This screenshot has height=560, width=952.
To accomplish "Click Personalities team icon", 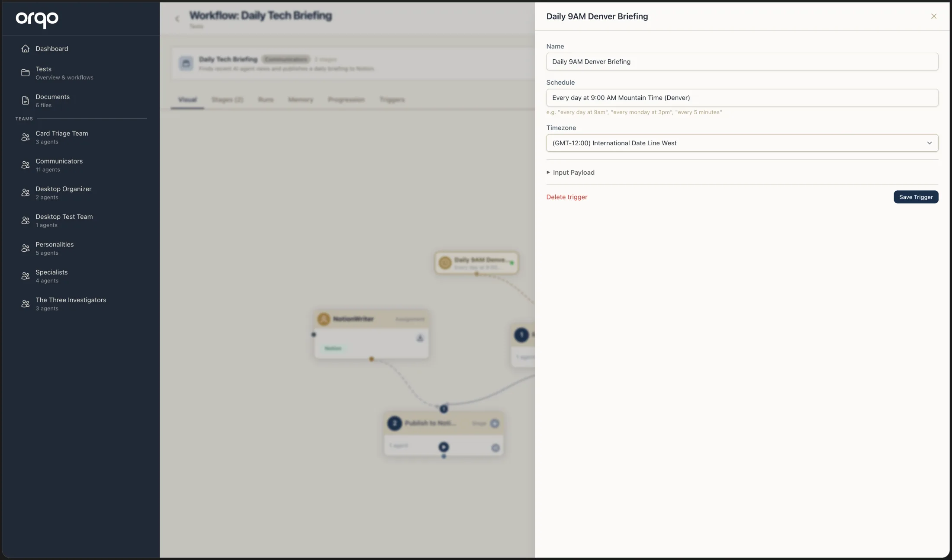I will 26,248.
